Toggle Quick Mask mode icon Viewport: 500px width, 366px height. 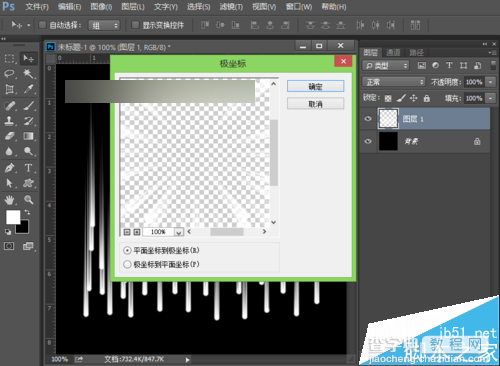[9, 246]
